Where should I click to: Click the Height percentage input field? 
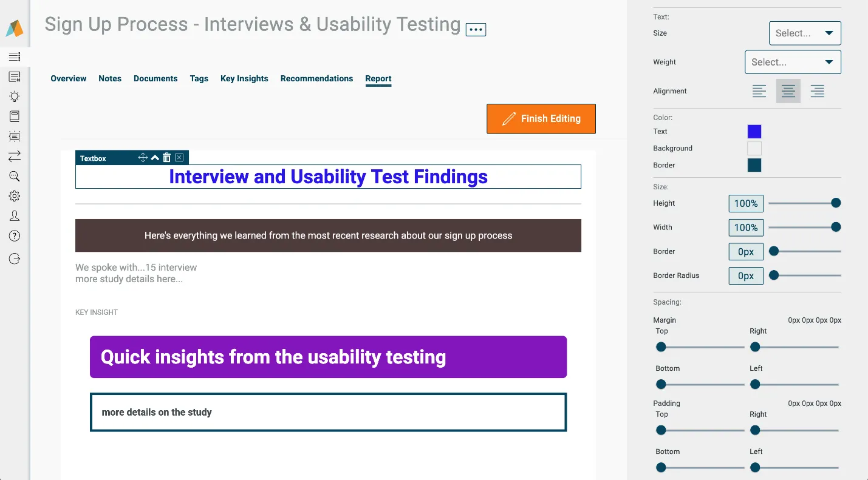[x=746, y=203]
